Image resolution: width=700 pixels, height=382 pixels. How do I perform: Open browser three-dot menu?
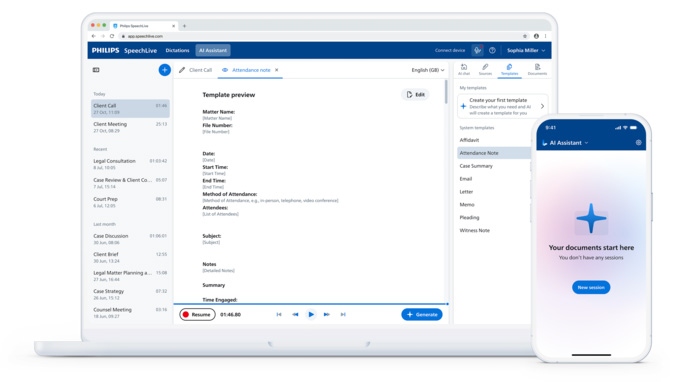click(x=545, y=36)
